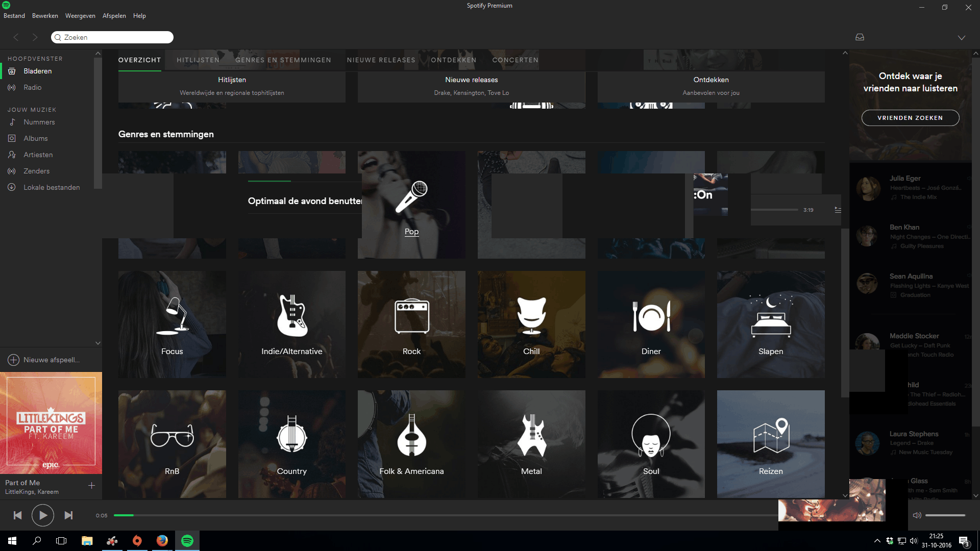This screenshot has height=551, width=980.
Task: Open the notifications inbox icon
Action: pos(860,37)
